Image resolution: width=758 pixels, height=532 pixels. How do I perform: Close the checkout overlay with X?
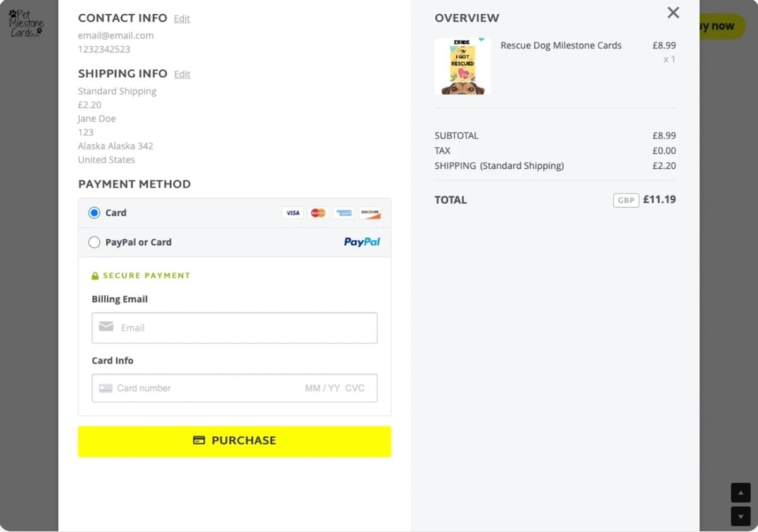(673, 13)
